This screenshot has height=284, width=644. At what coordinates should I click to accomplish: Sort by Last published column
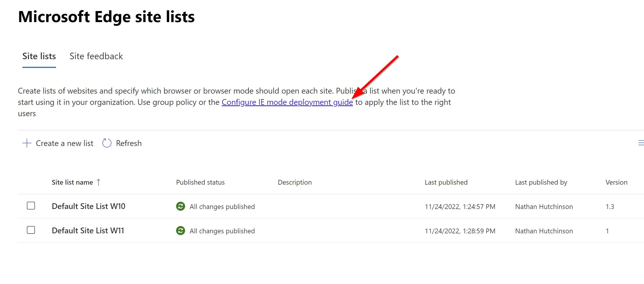click(446, 182)
